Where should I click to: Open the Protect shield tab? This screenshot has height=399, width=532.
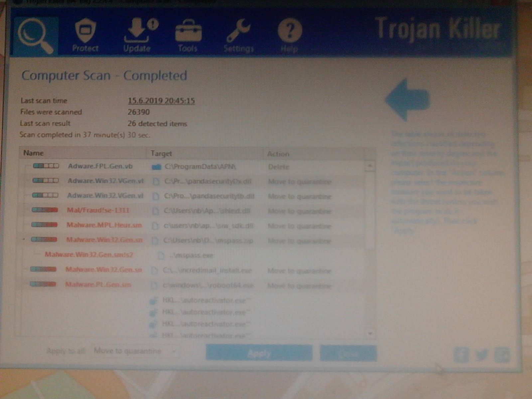point(85,35)
